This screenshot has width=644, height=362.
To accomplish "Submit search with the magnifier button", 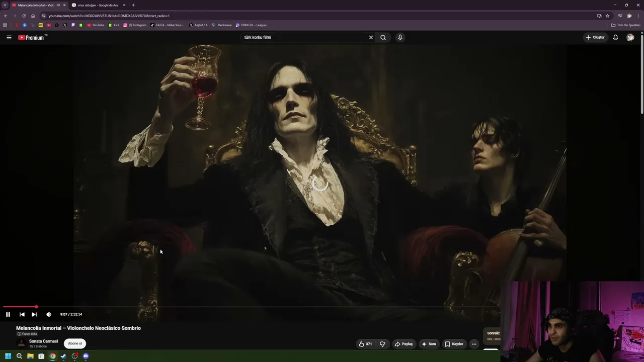I will click(x=383, y=37).
